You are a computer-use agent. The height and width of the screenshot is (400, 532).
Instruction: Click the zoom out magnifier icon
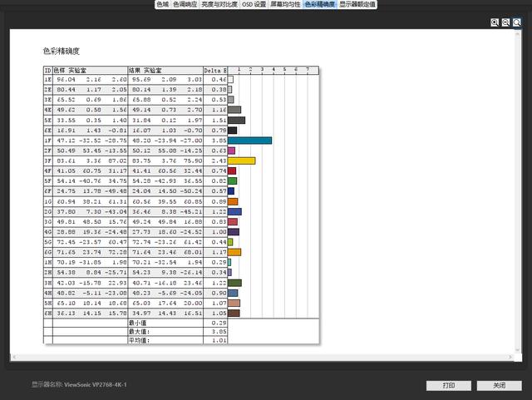pos(505,22)
